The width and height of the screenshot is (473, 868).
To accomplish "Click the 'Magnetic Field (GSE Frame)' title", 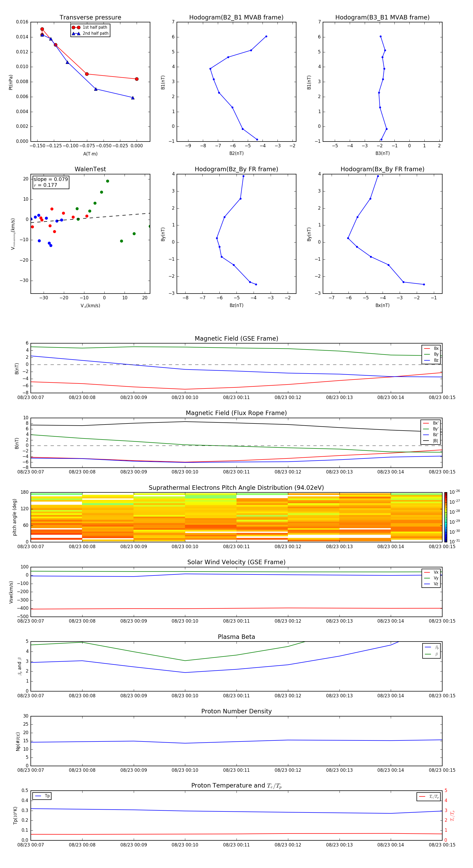I will click(236, 339).
